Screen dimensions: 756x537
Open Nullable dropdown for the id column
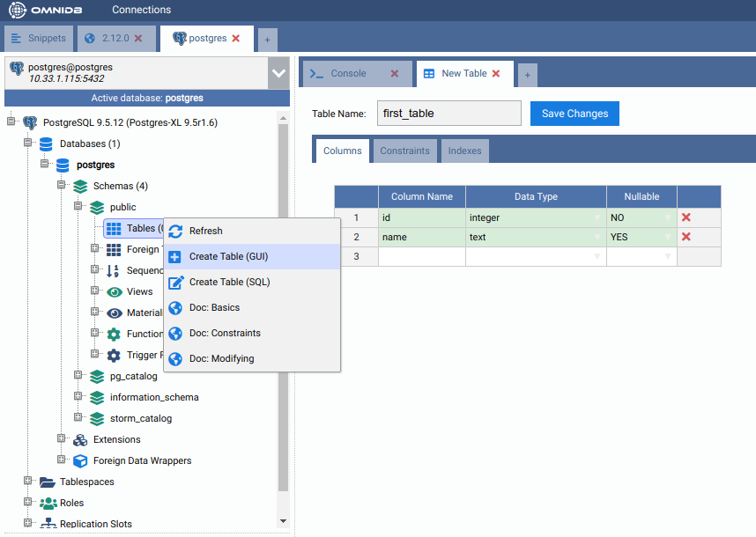click(x=668, y=217)
